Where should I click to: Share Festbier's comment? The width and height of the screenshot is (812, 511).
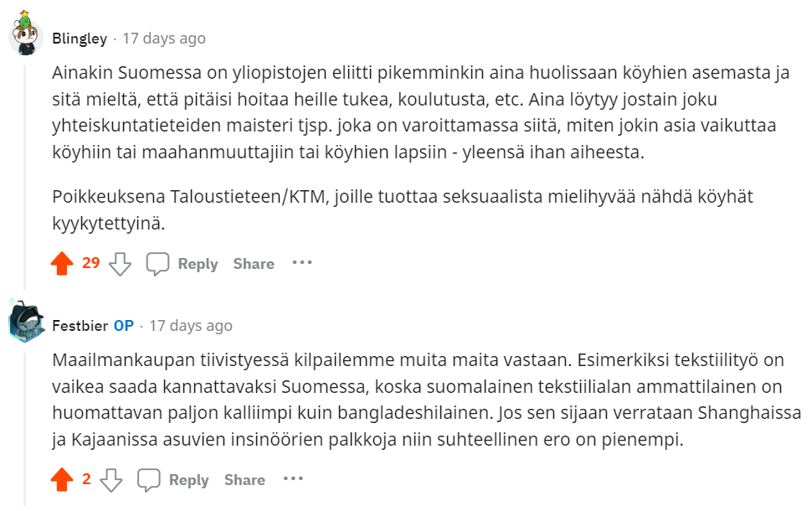point(244,480)
